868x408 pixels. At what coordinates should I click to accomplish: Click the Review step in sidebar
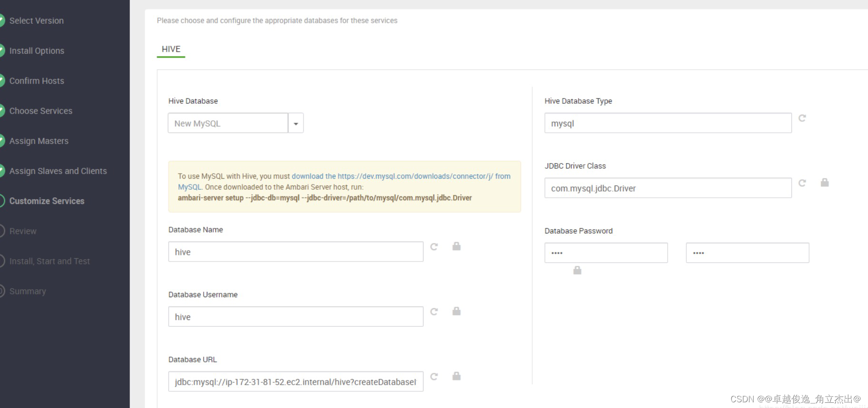[23, 231]
